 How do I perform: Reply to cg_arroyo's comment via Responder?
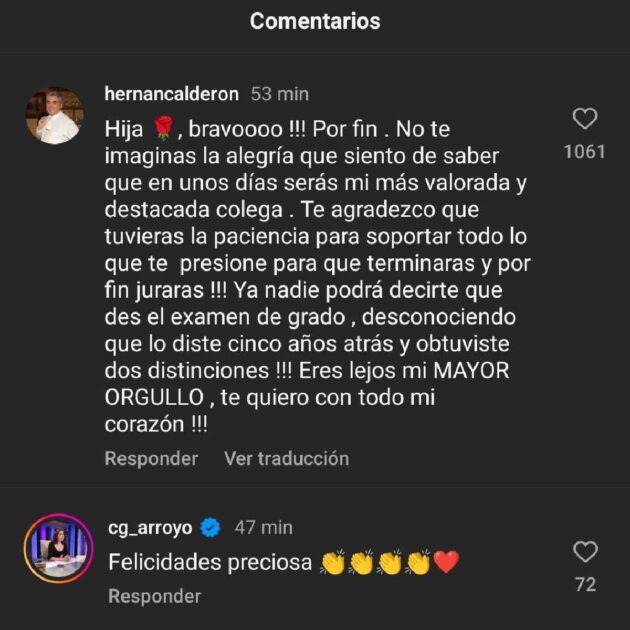pyautogui.click(x=154, y=596)
